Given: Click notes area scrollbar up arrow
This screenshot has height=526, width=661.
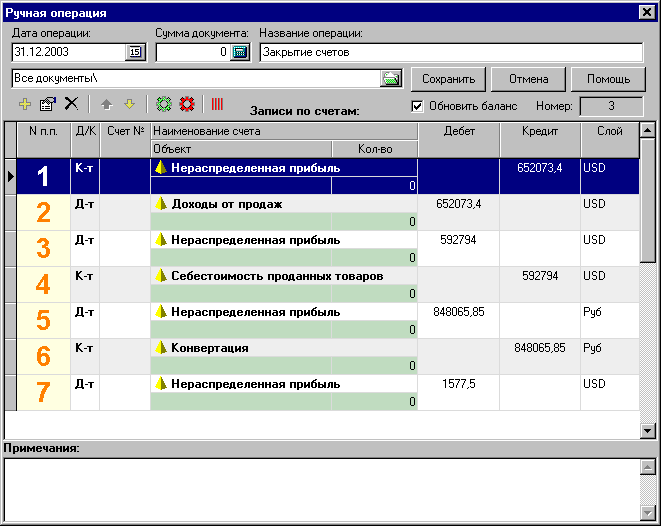Looking at the screenshot, I should pos(648,467).
